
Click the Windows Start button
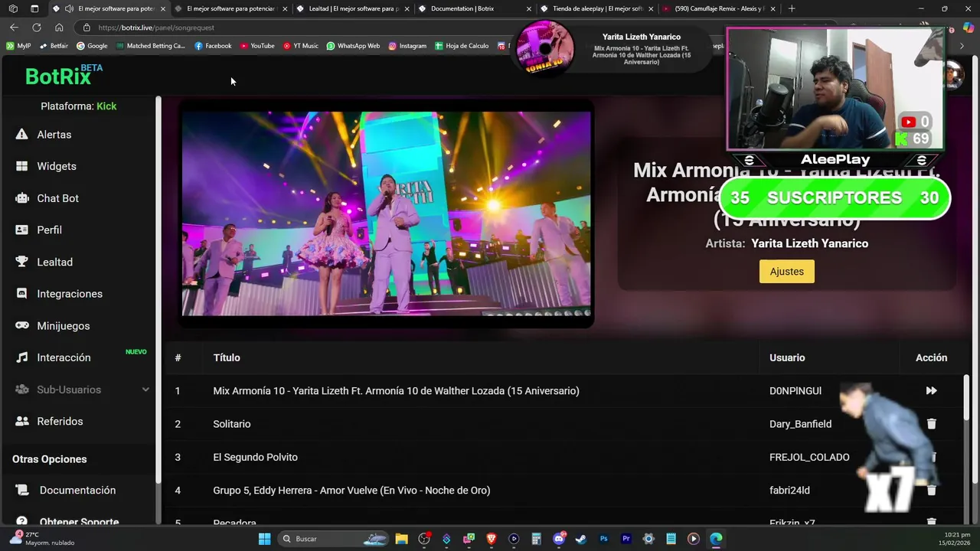click(264, 539)
